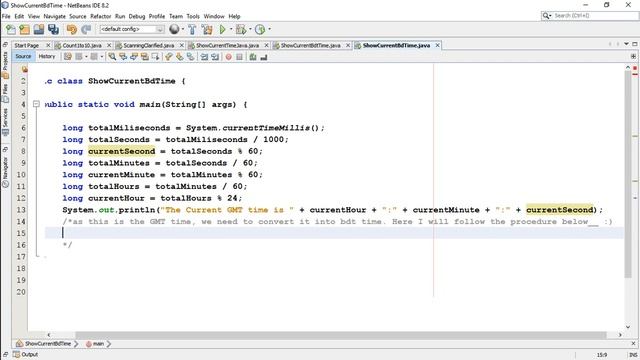Click the Profile Project clock icon
The image size is (640, 360).
click(260, 29)
